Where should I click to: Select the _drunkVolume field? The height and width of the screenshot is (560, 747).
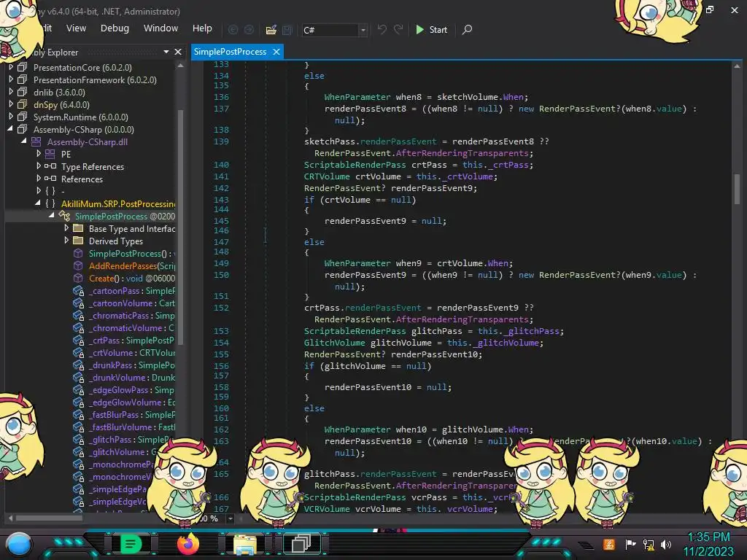pyautogui.click(x=132, y=377)
